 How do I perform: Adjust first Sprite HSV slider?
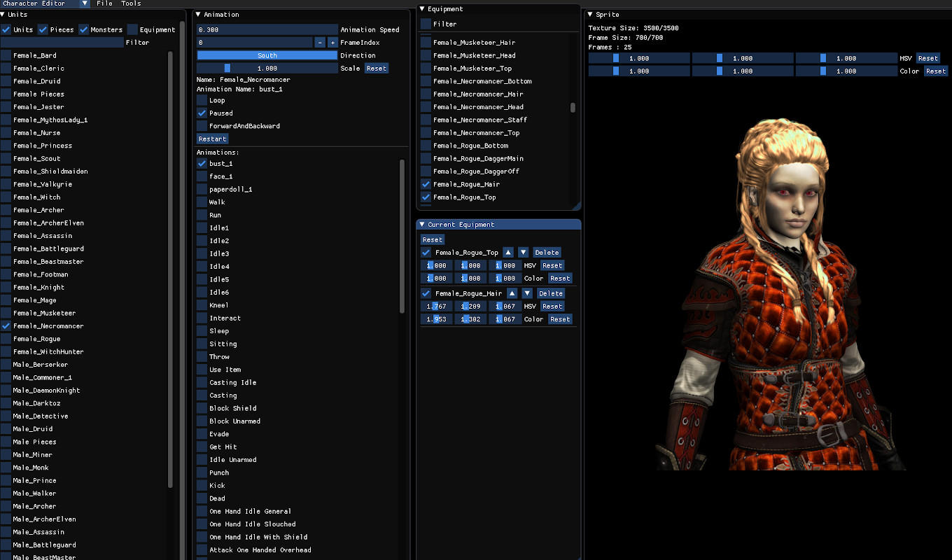pyautogui.click(x=639, y=58)
